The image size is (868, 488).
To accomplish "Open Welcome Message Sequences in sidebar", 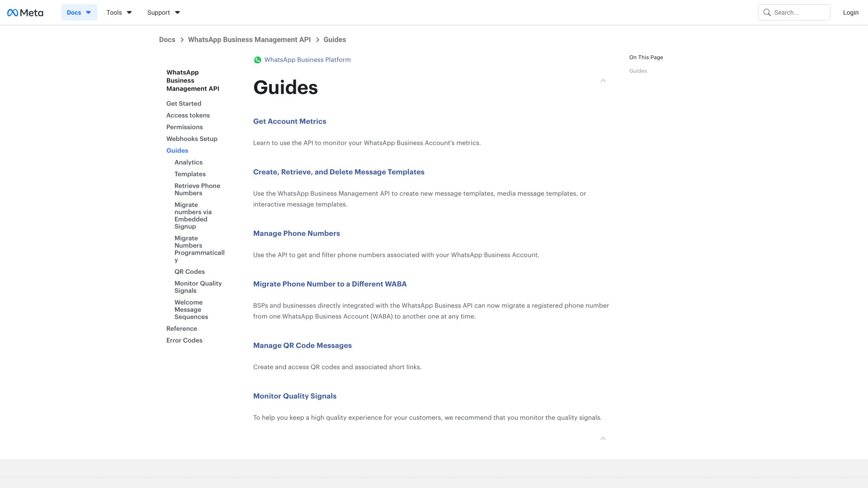I will pos(191,310).
